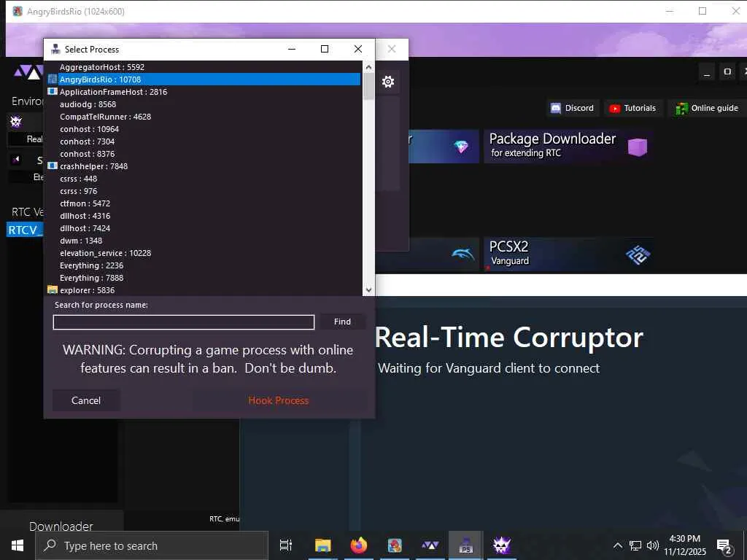Switch to spiky RTC taskbar icon

(502, 545)
